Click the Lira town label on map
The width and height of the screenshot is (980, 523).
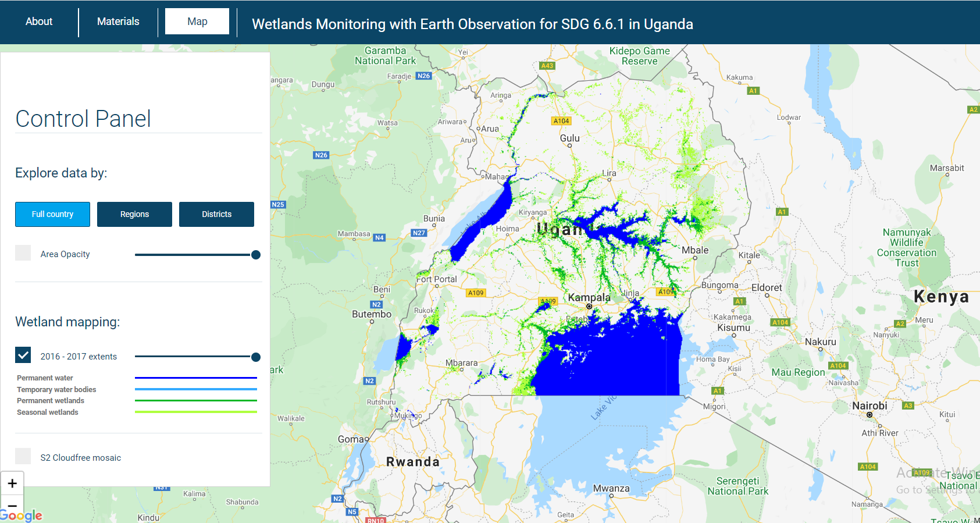pos(609,173)
